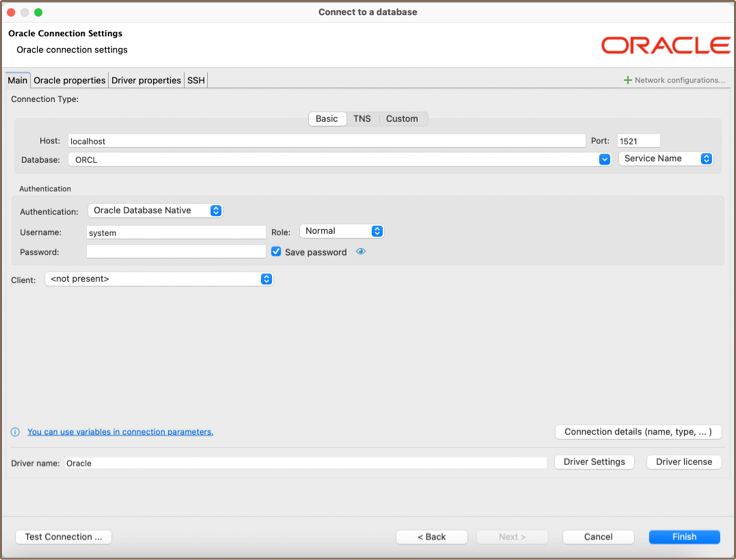Click the Password input field
This screenshot has width=736, height=560.
point(176,252)
